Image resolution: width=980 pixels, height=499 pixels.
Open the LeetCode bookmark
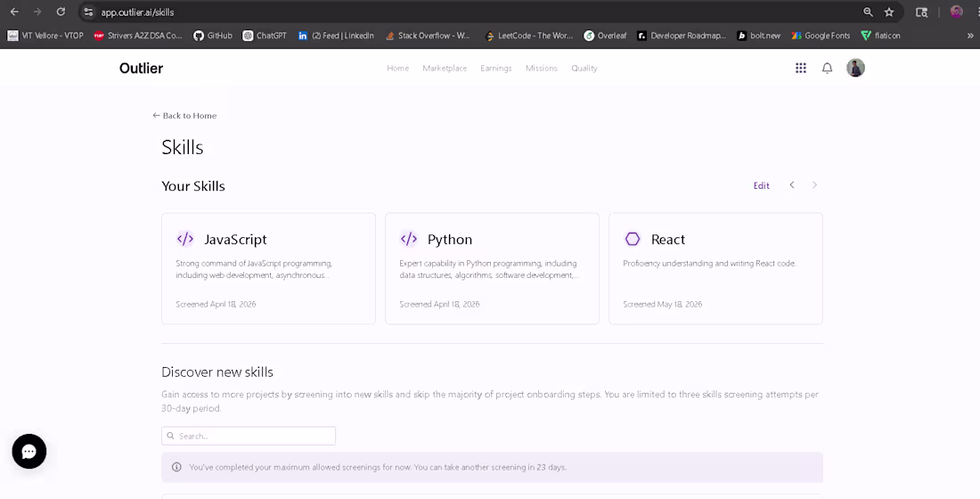(528, 36)
